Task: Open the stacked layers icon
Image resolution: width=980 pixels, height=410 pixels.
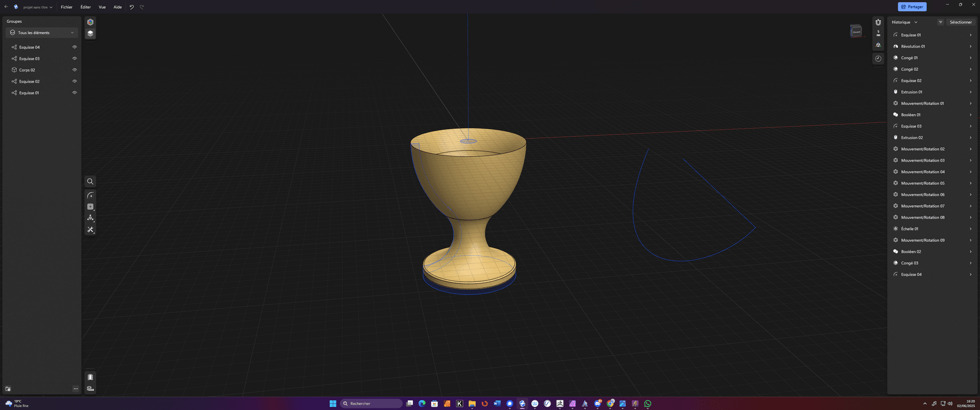Action: click(x=90, y=33)
